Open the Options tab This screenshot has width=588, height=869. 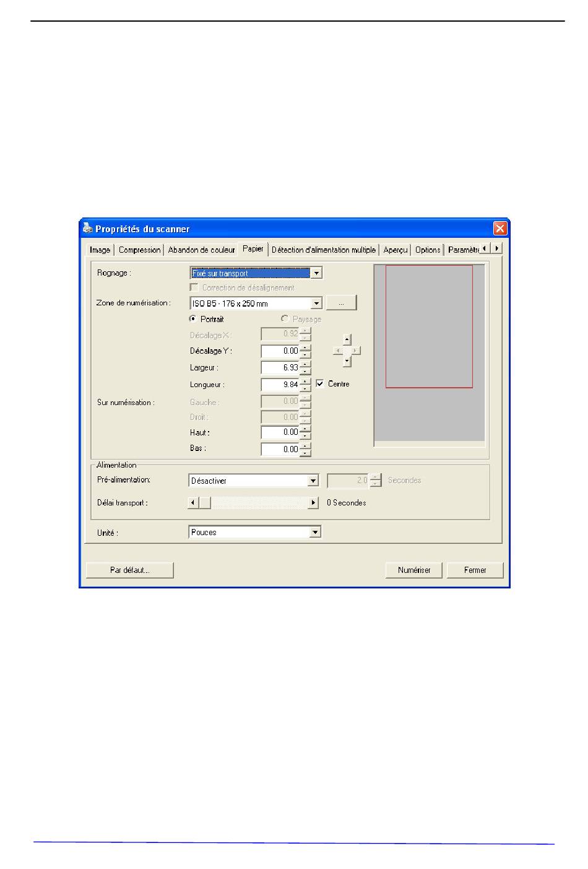[x=428, y=250]
